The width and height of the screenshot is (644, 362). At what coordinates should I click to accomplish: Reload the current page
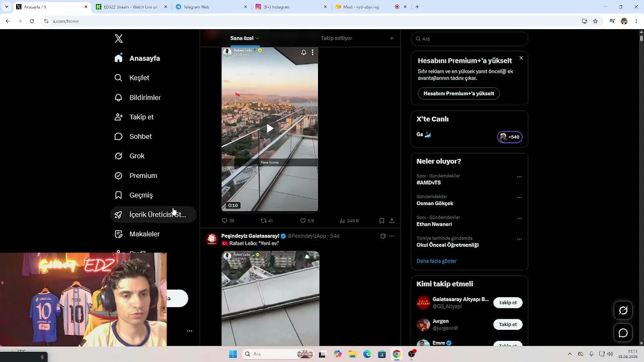(32, 21)
